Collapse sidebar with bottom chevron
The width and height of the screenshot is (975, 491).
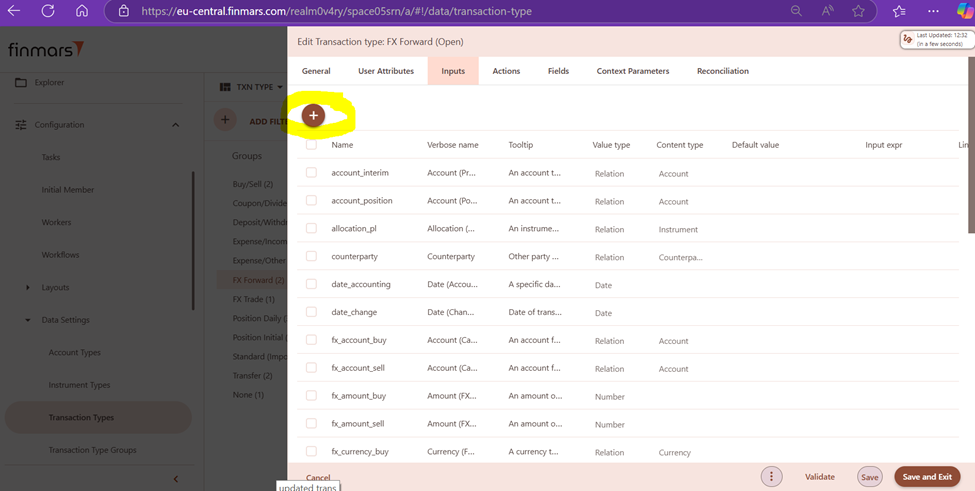click(175, 479)
